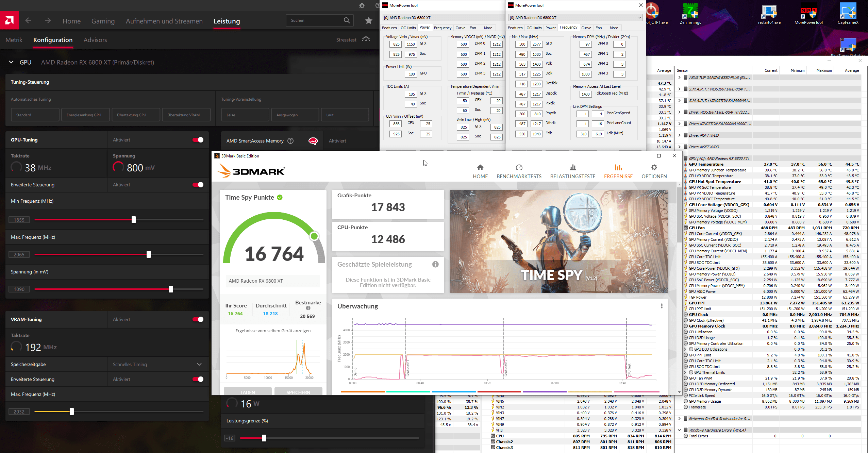This screenshot has width=868, height=453.
Task: Open Überwachung three-dot menu
Action: 662,306
